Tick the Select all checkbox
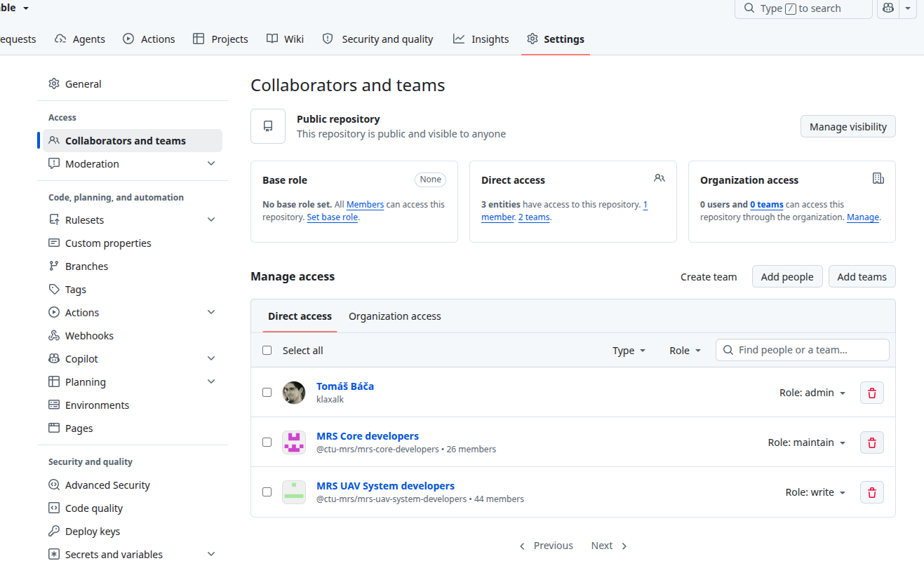Screen dimensions: 924x568 coord(267,351)
